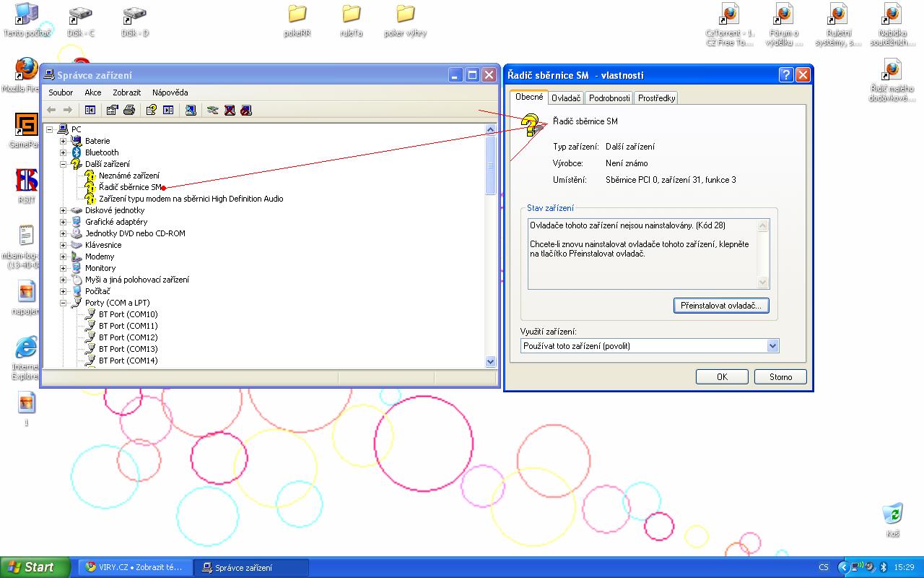Click the Print toolbar icon in Device Manager

point(129,110)
